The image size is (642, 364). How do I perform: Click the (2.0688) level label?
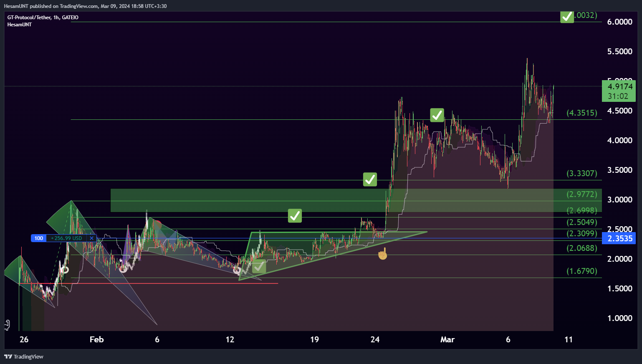coord(582,248)
